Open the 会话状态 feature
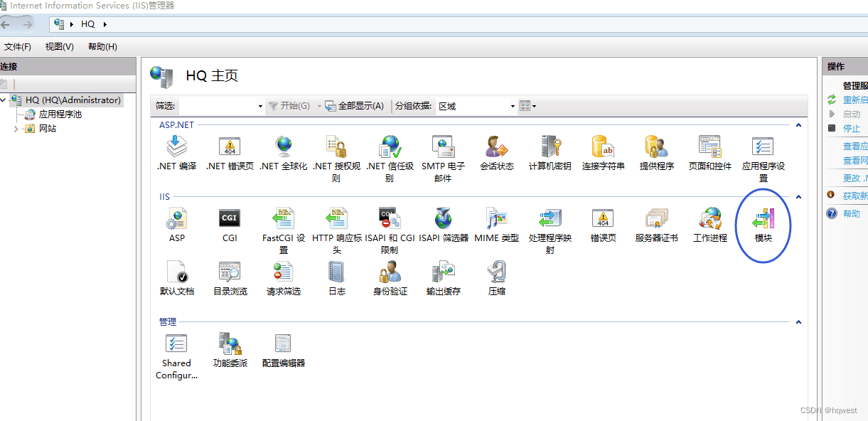 click(497, 154)
